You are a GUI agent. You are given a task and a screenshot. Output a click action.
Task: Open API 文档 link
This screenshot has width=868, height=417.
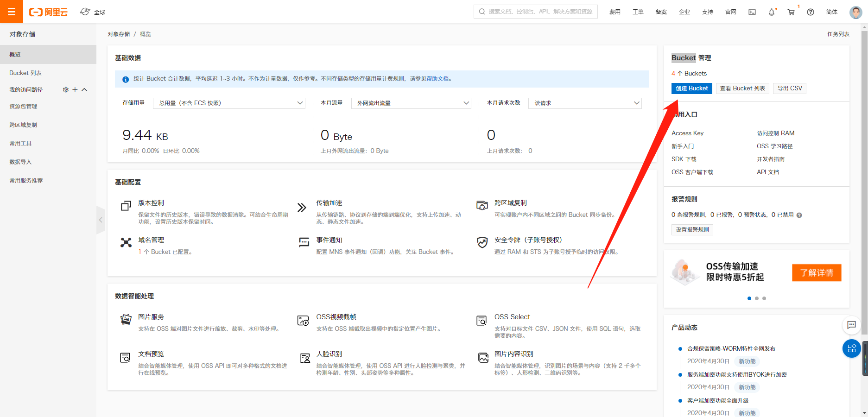click(768, 172)
